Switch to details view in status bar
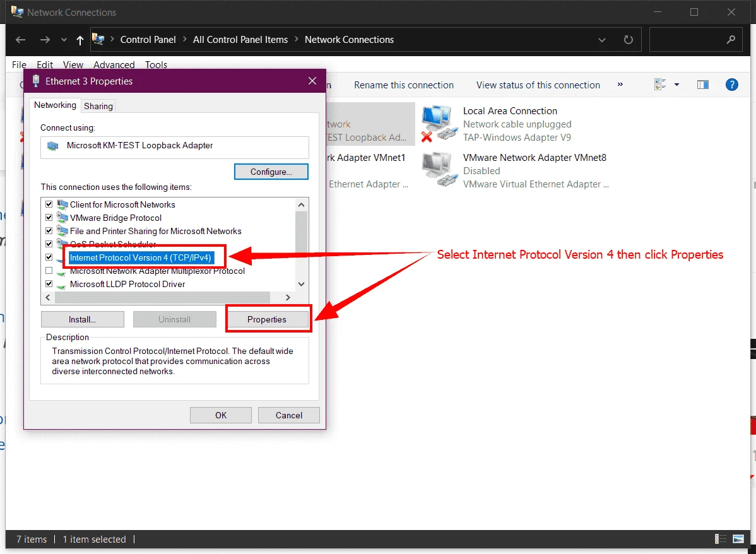Image resolution: width=756 pixels, height=554 pixels. [720, 539]
